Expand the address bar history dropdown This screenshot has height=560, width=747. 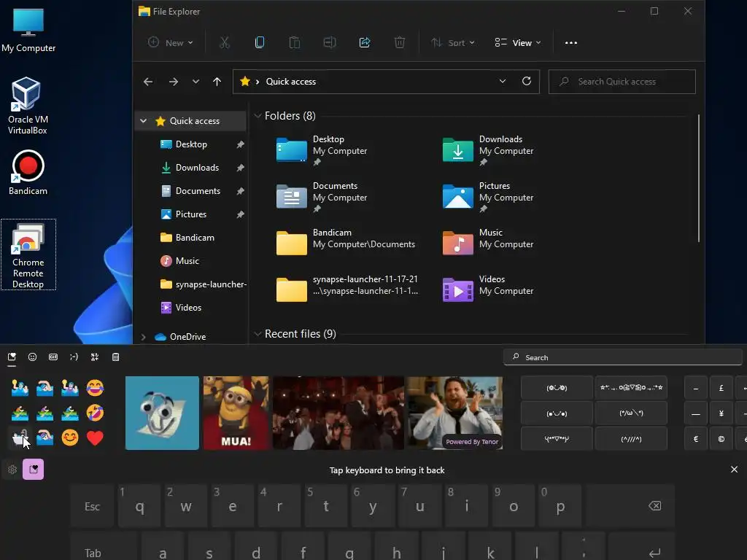(502, 82)
